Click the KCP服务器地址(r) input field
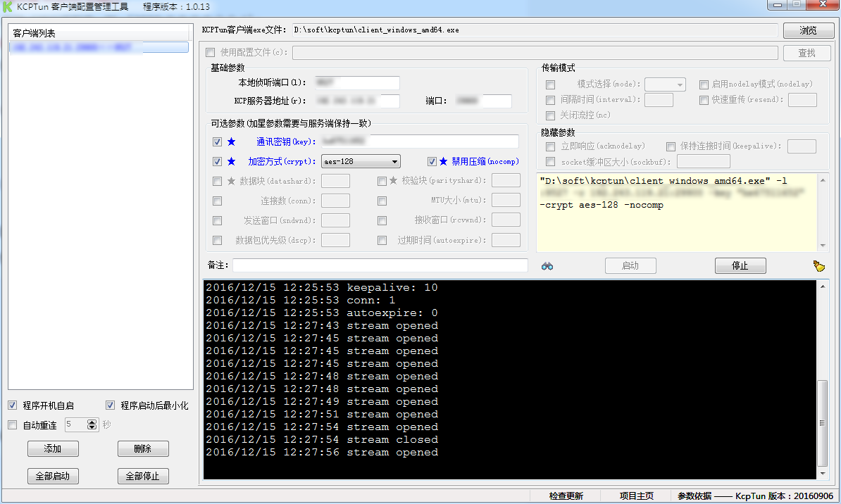Viewport: 841px width, 504px height. tap(357, 101)
